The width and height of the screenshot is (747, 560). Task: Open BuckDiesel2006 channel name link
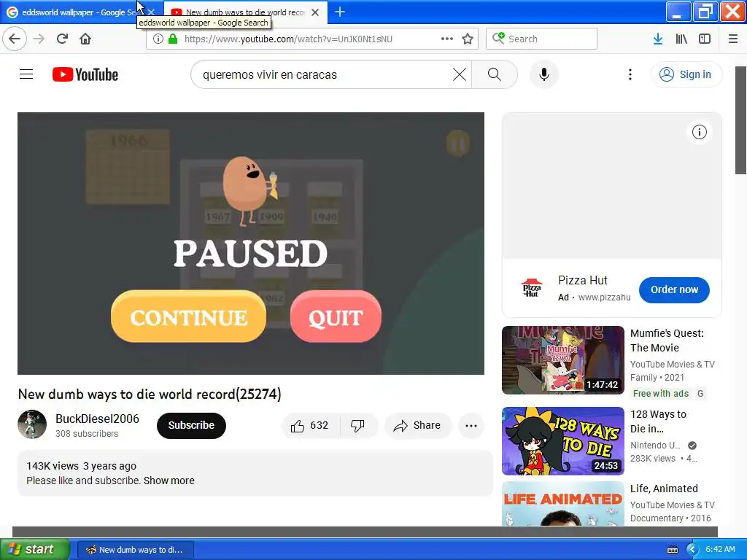pyautogui.click(x=97, y=419)
